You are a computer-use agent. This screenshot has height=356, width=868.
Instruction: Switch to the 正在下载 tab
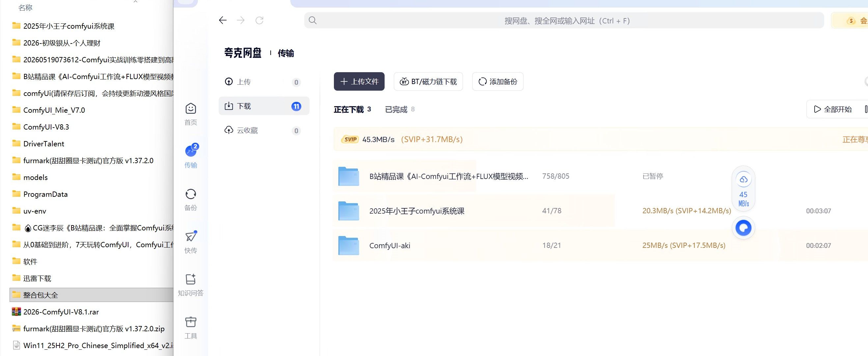352,109
